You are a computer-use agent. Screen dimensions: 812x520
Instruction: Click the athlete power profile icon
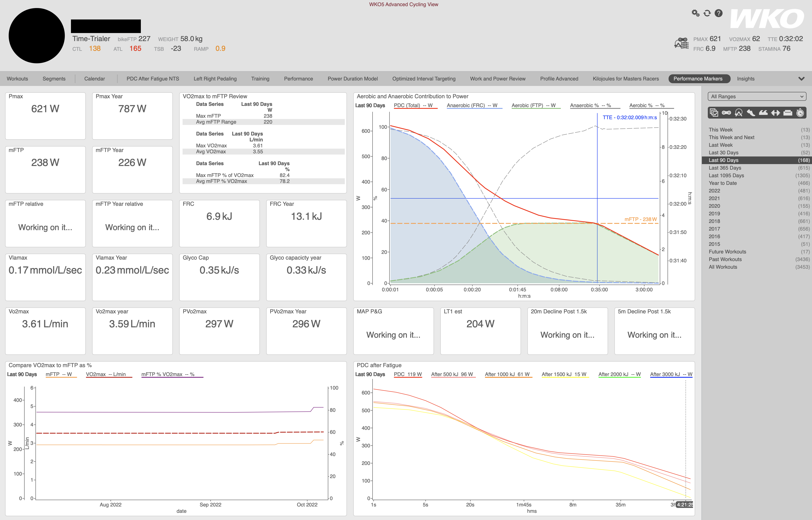[x=681, y=44]
